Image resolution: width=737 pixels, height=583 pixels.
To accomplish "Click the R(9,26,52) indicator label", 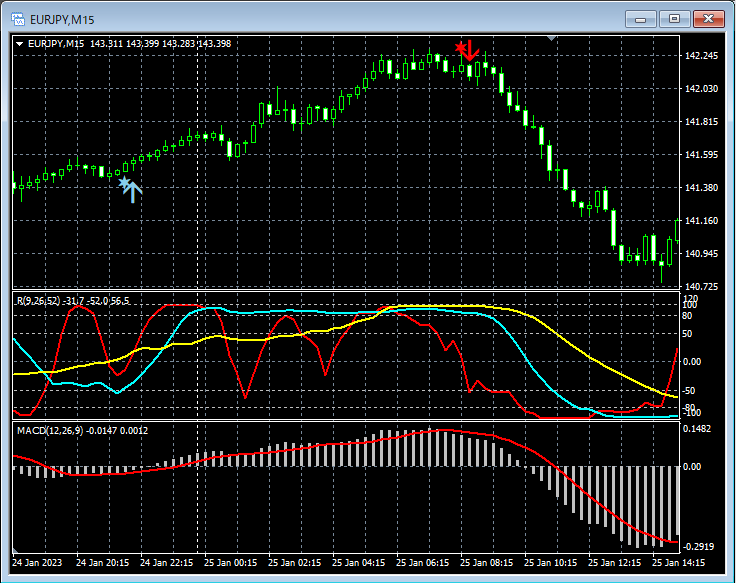I will pyautogui.click(x=39, y=301).
